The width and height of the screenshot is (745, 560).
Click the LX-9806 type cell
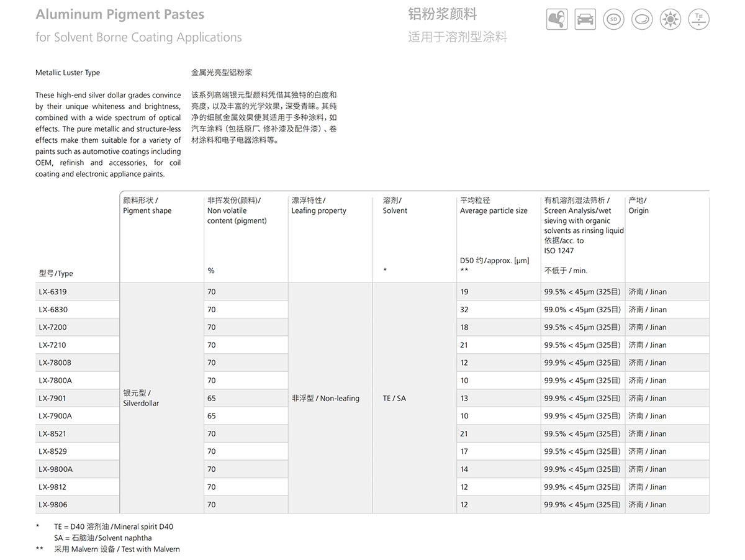tap(53, 505)
